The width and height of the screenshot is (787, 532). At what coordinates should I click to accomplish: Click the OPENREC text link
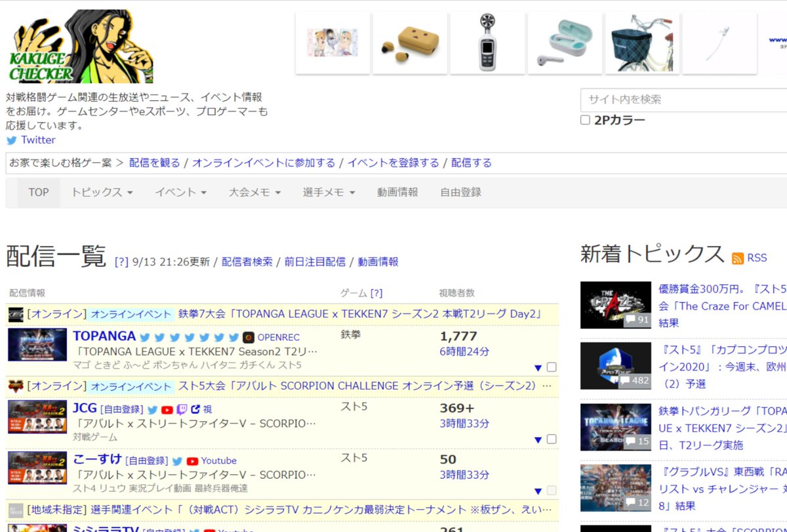(278, 337)
